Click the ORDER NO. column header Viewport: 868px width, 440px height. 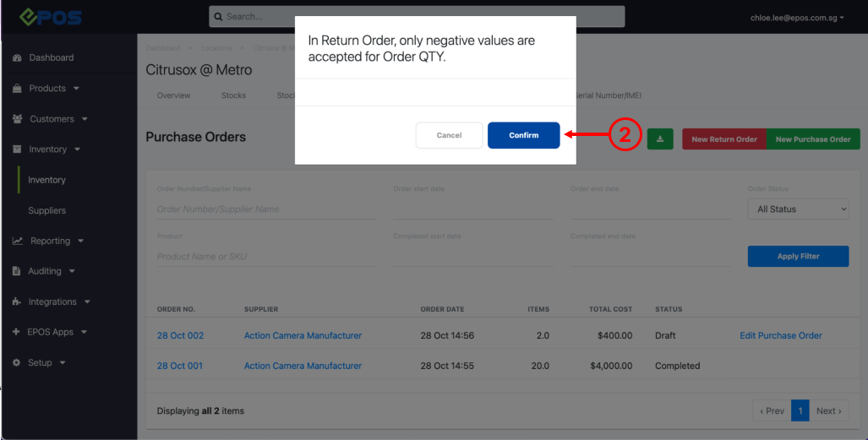(x=176, y=309)
